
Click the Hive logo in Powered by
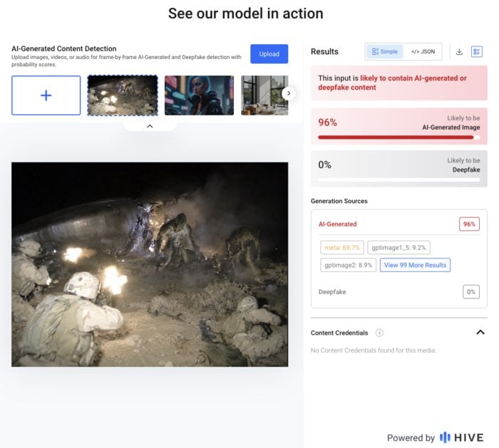click(461, 437)
